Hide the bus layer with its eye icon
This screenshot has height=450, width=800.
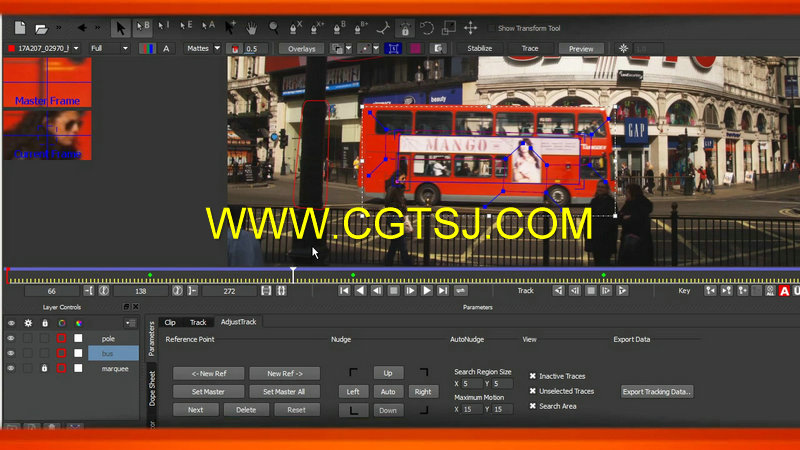tap(11, 353)
